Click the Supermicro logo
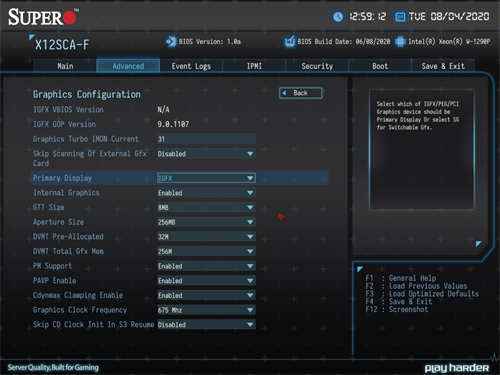Viewport: 500px width, 375px height. (43, 17)
